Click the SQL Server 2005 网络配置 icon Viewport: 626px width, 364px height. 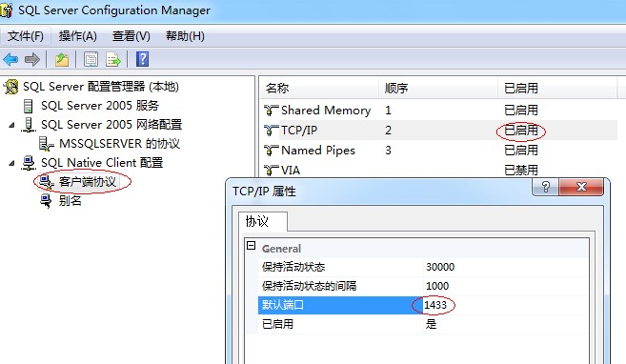point(29,125)
